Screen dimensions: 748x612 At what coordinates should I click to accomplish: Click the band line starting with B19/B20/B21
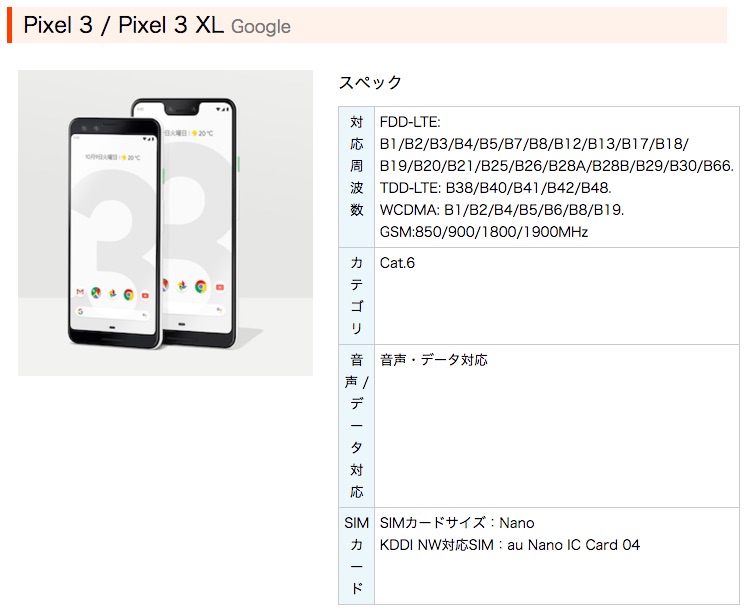[x=557, y=166]
